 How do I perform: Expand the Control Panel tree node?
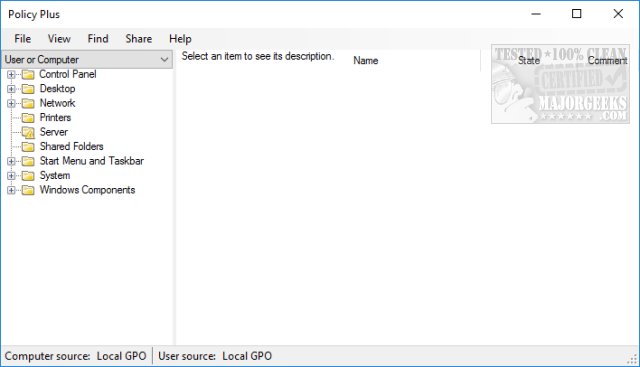[x=11, y=74]
